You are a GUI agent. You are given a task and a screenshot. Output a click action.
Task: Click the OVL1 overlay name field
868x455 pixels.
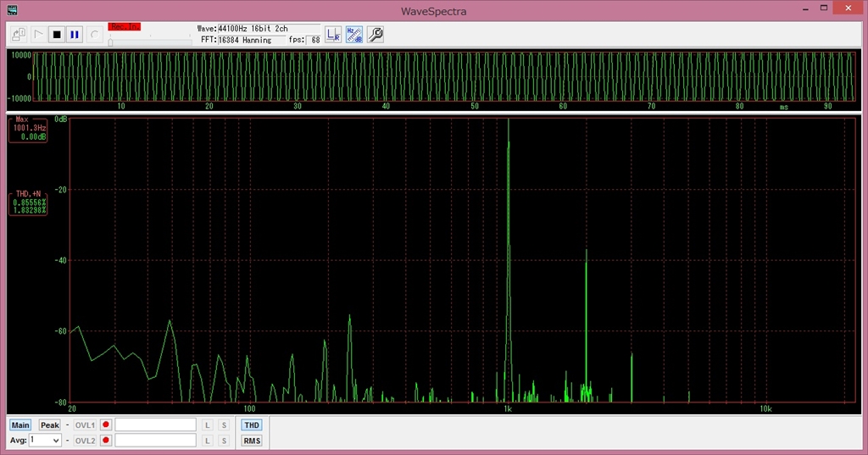[156, 425]
